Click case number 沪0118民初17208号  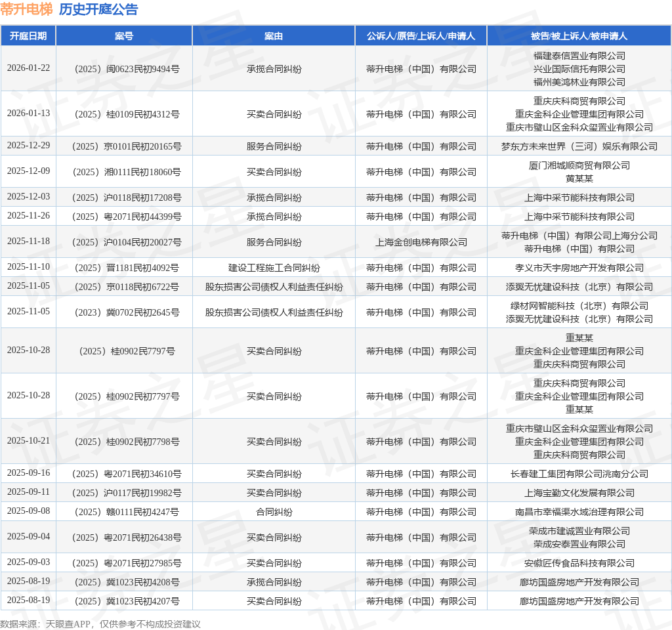coord(127,198)
